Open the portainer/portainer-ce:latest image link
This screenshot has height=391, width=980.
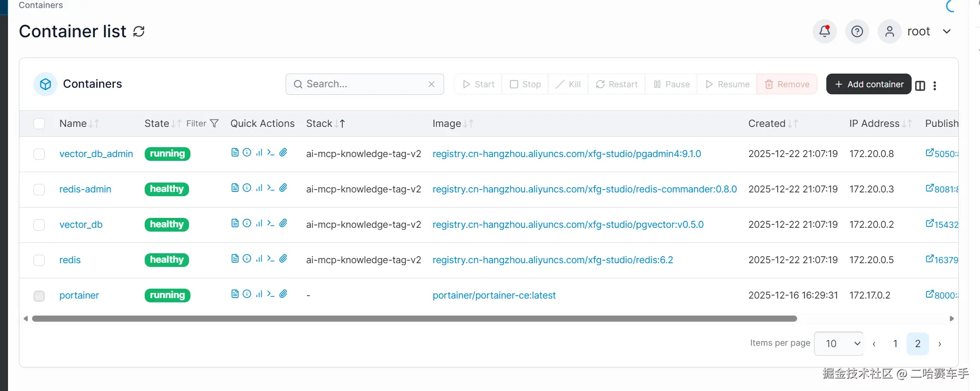494,295
